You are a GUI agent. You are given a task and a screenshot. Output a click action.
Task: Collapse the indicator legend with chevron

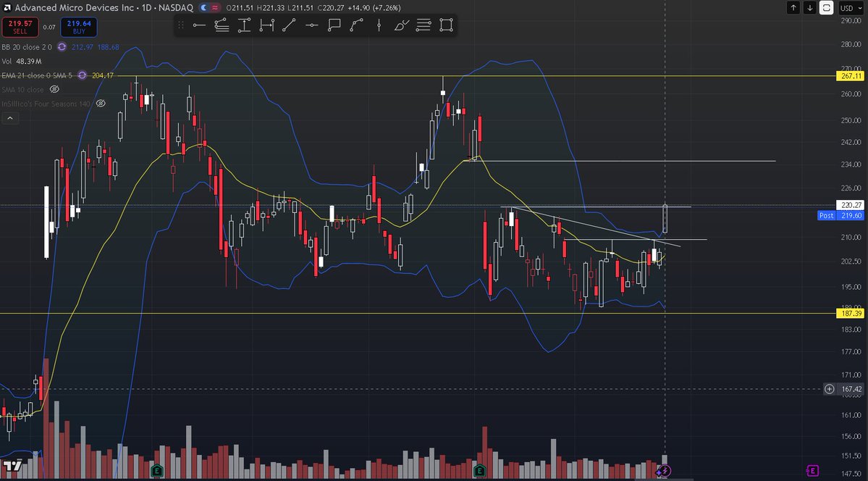click(10, 118)
